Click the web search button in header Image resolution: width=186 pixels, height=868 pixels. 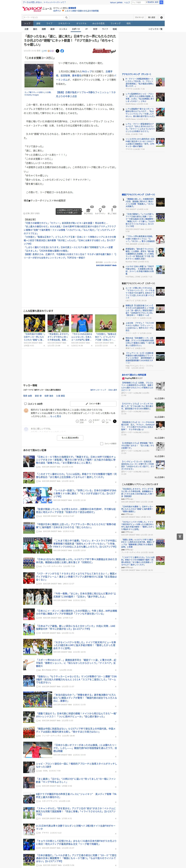161,2
